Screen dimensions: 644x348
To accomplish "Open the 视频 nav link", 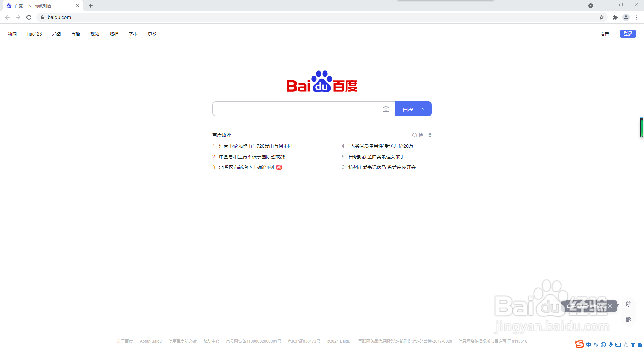I will 95,34.
